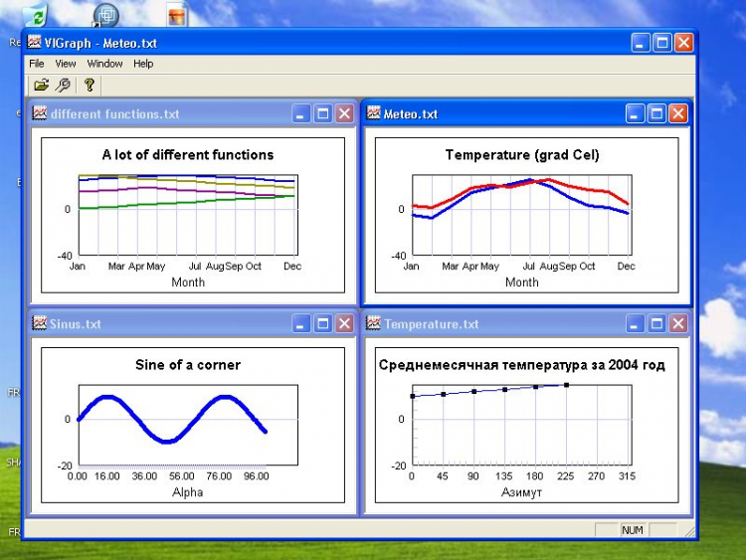This screenshot has width=746, height=560.
Task: Click the Sinus.txt window icon
Action: click(x=40, y=323)
